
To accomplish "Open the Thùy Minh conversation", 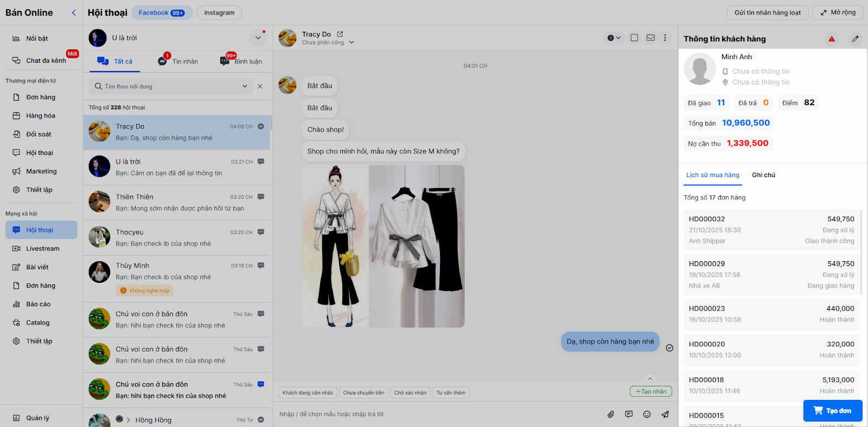I will coord(176,279).
